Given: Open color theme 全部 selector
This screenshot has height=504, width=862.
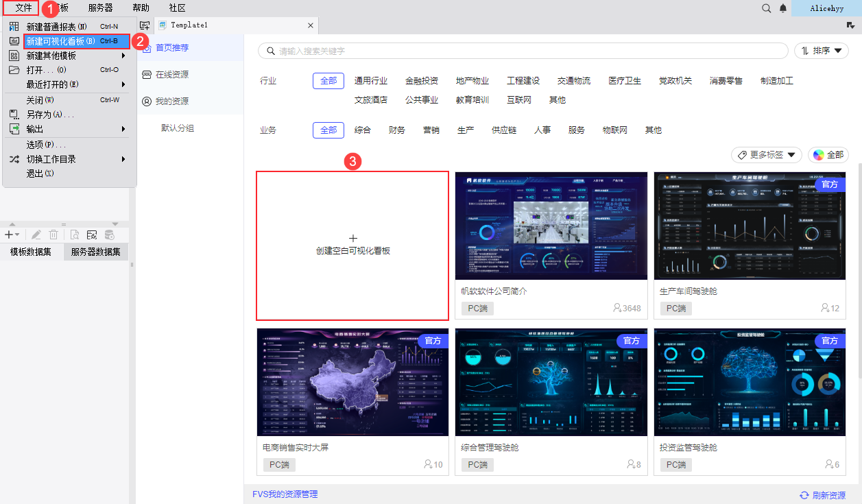Looking at the screenshot, I should [x=828, y=155].
